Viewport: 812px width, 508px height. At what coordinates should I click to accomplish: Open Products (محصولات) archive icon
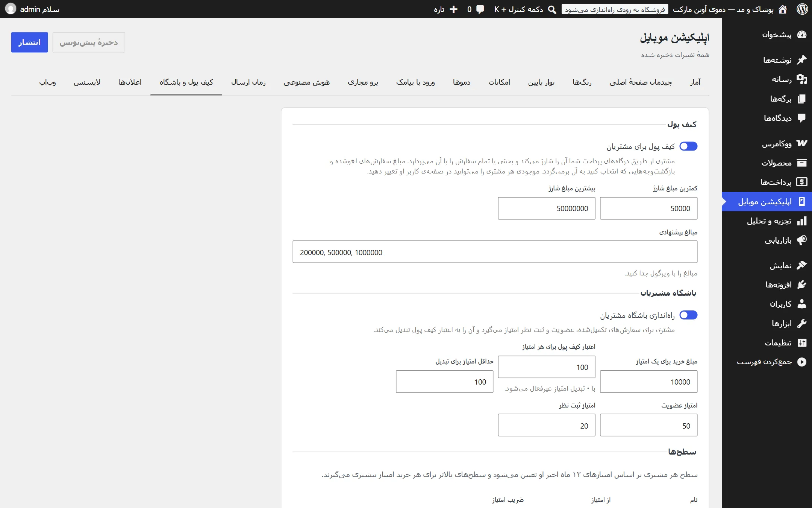click(801, 163)
